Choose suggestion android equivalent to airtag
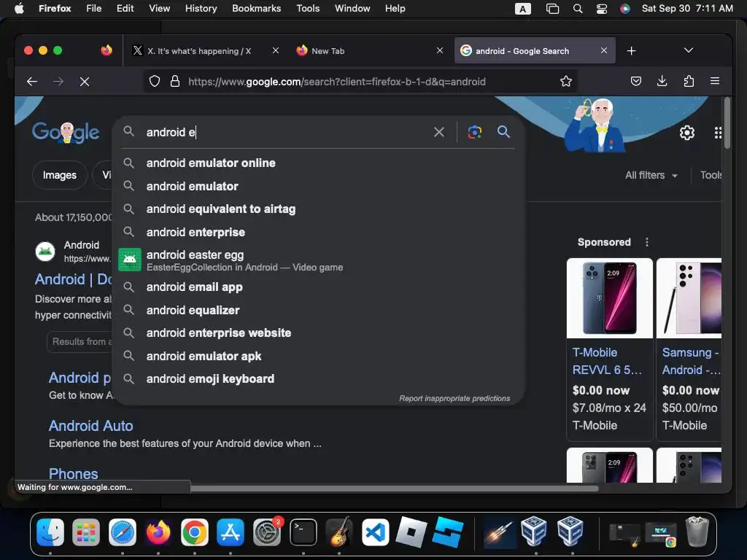747x560 pixels. [x=318, y=209]
